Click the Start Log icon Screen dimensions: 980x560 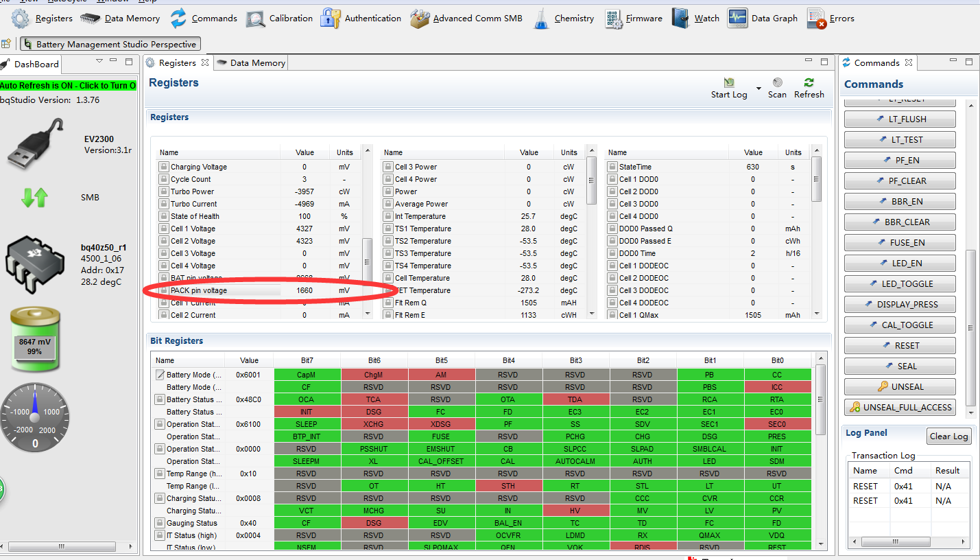[x=729, y=83]
